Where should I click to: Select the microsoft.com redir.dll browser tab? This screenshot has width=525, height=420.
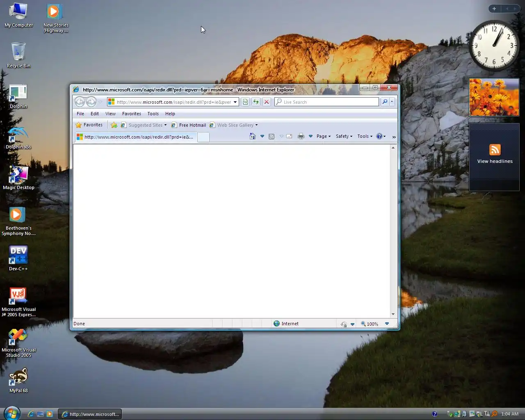click(136, 137)
